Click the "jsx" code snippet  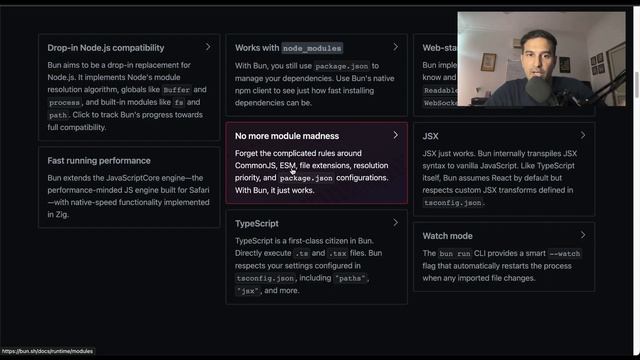[247, 291]
